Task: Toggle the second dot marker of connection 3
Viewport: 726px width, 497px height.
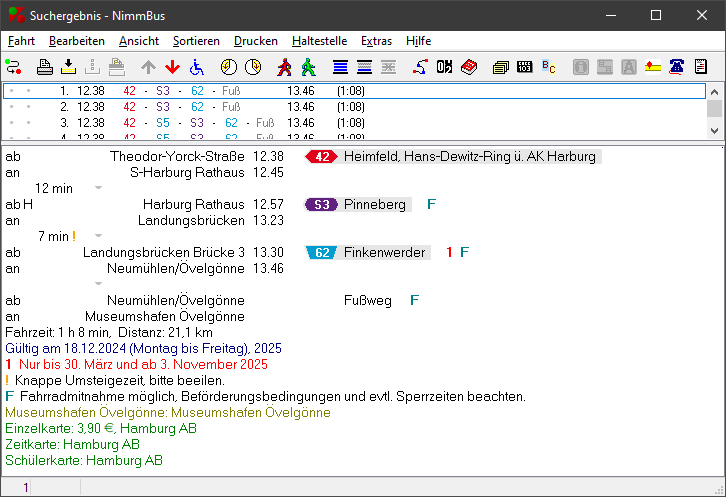Action: 29,123
